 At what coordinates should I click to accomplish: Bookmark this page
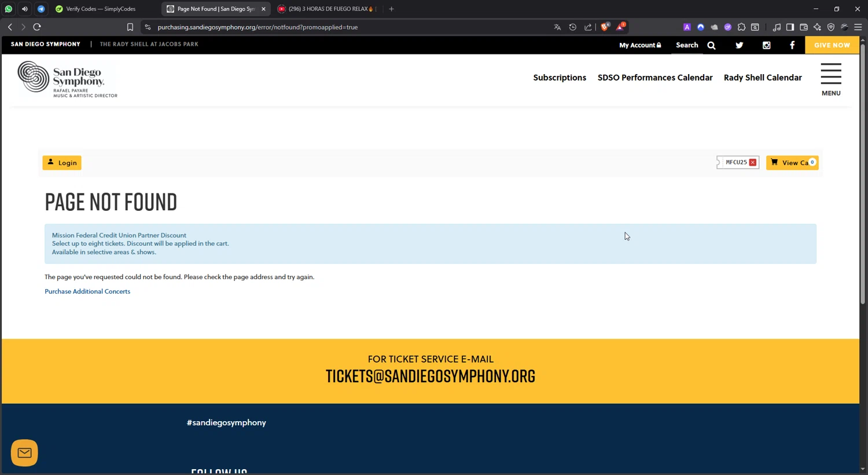(x=130, y=27)
